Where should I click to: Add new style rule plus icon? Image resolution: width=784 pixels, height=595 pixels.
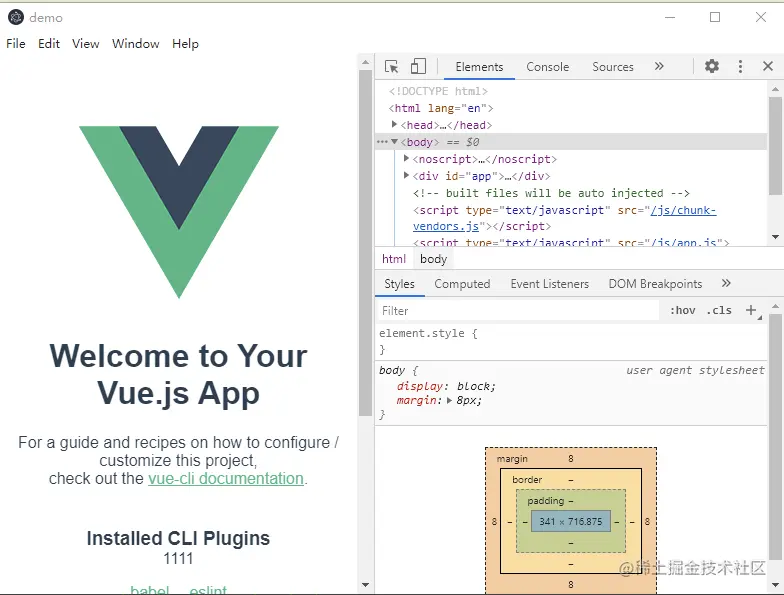click(x=750, y=310)
